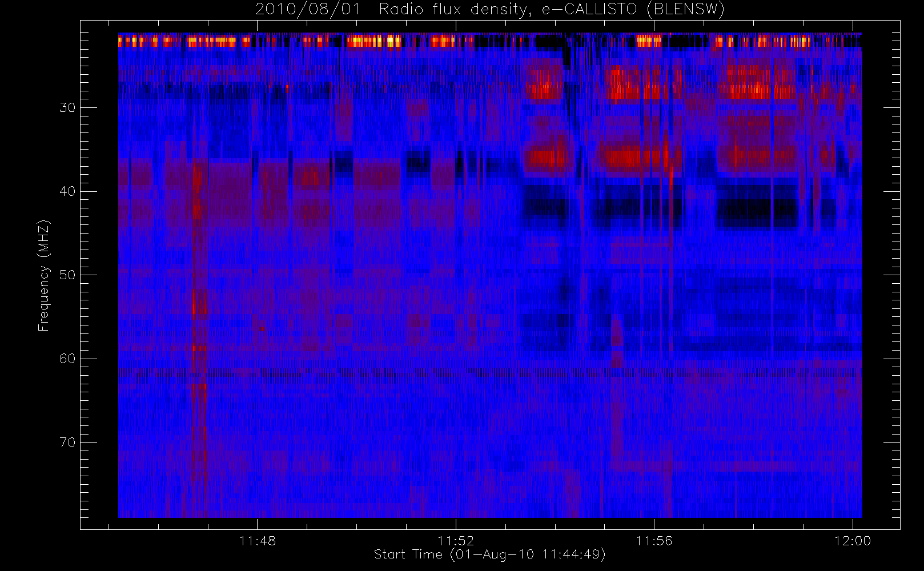
Task: Click the 70 frequency tick label
Action: 67,443
